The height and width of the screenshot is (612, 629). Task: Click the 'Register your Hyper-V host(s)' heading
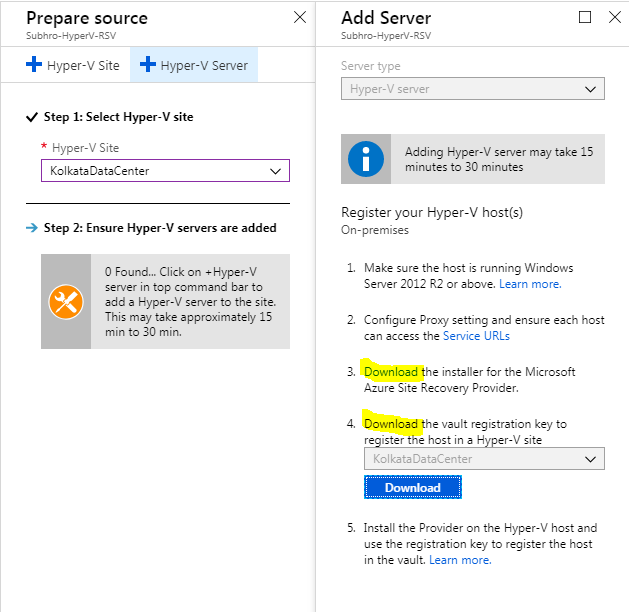(432, 212)
